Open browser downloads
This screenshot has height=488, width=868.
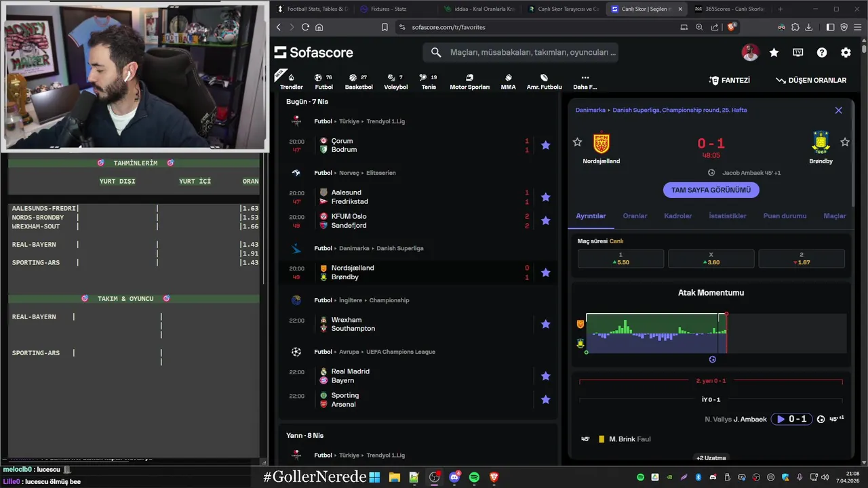click(808, 27)
